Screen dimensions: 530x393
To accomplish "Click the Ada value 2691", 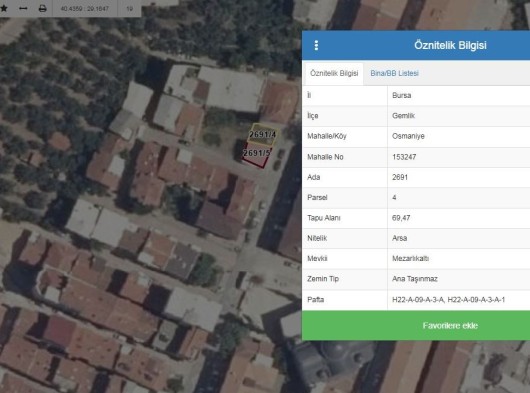I will click(400, 177).
